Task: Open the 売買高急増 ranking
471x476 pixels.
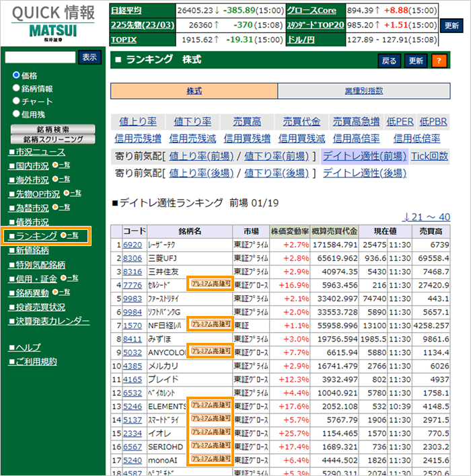Action: pyautogui.click(x=356, y=122)
